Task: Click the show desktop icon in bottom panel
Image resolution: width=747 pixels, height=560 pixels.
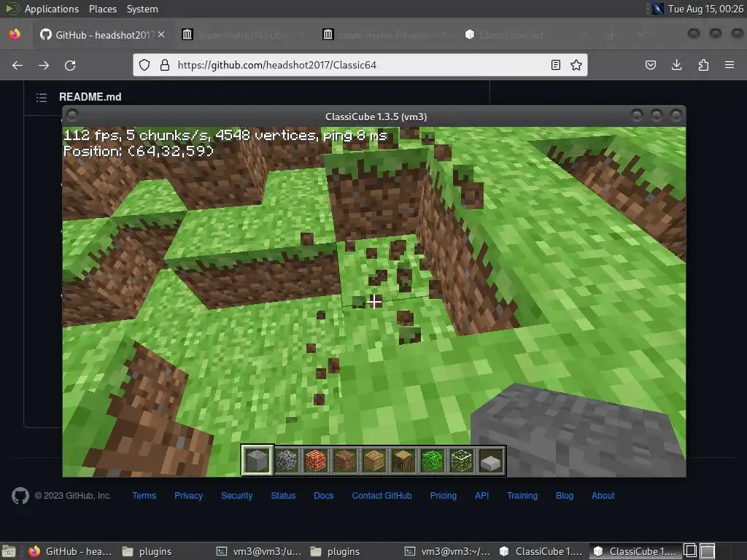Action: click(9, 551)
